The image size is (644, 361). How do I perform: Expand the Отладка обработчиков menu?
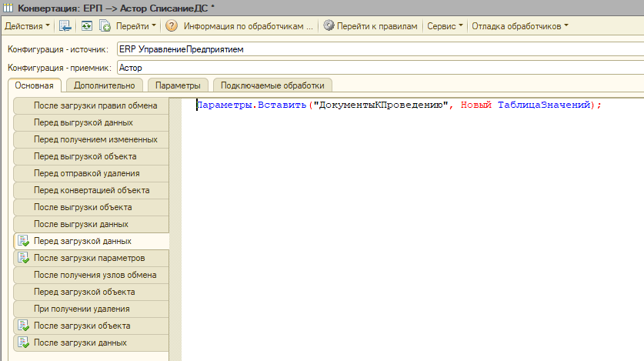pos(519,25)
